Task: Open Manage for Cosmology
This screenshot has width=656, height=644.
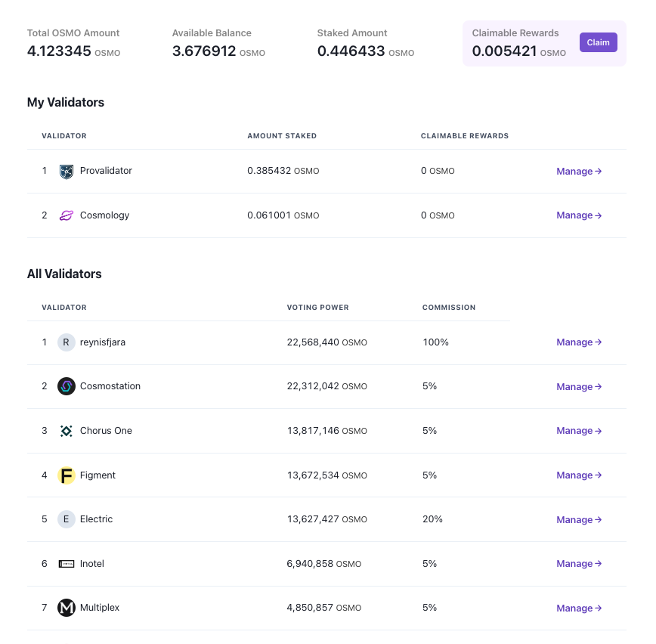Action: [x=578, y=215]
